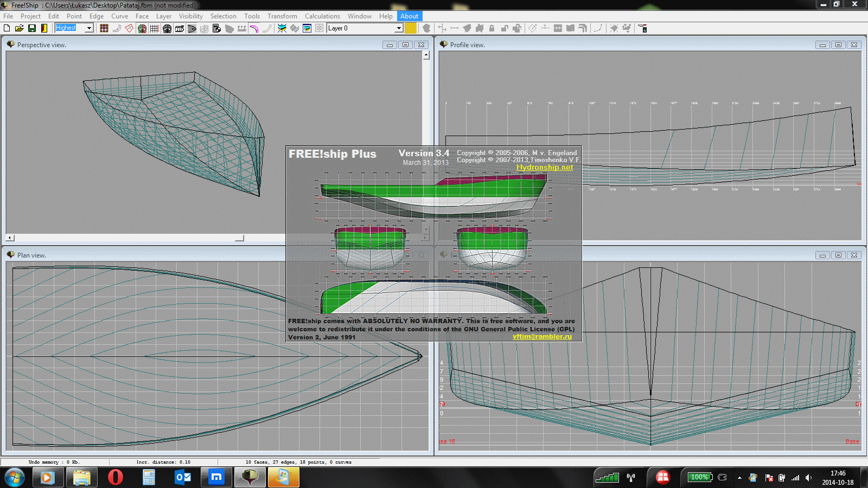The image size is (868, 488).
Task: Open a file with the folder icon
Action: click(x=20, y=28)
